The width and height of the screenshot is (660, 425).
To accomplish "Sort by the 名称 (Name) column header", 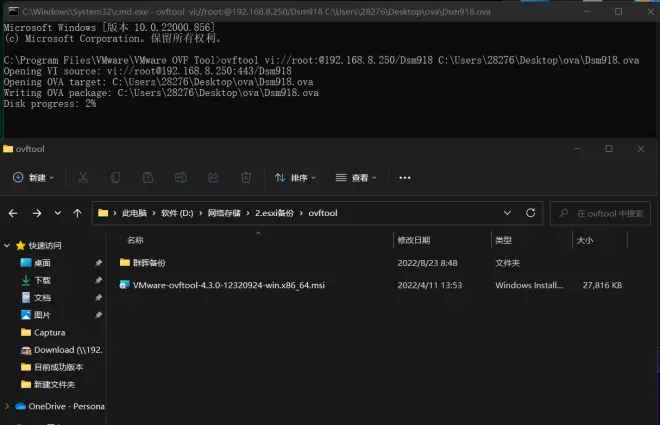I will [135, 240].
